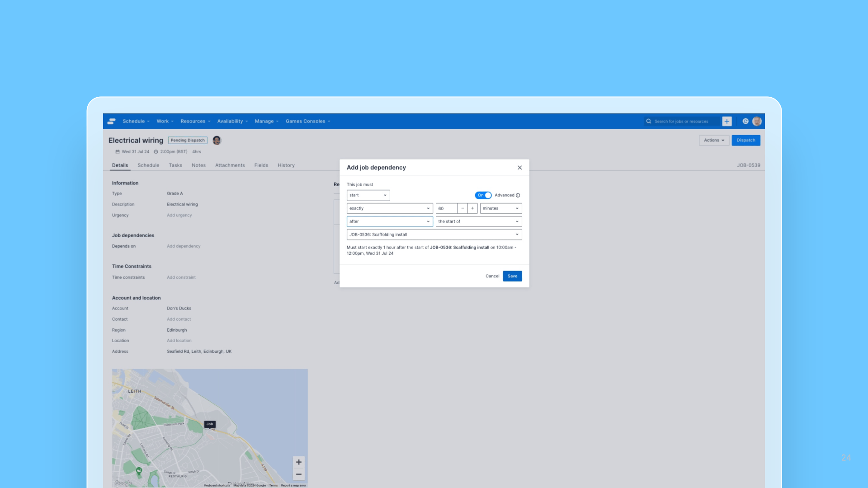Click the Job marker on the map
The width and height of the screenshot is (868, 488).
(x=210, y=424)
